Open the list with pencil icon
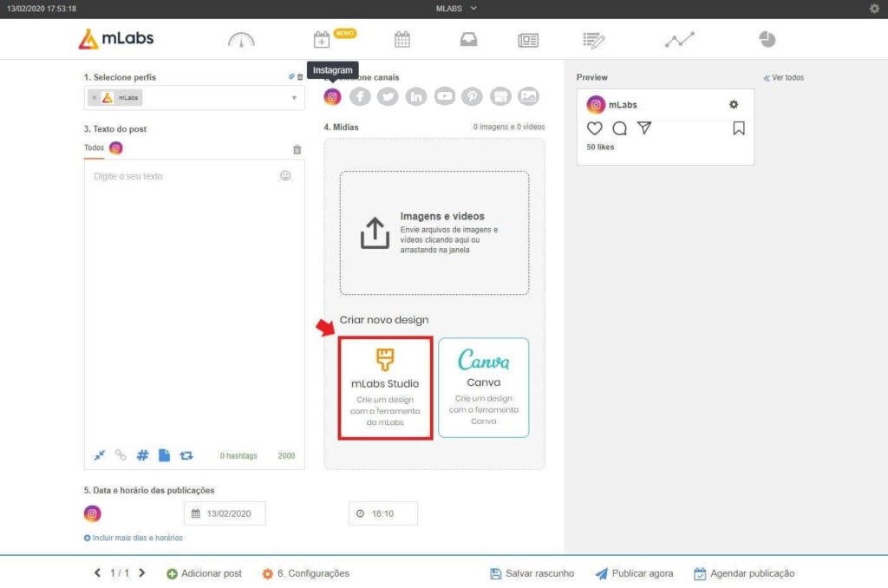This screenshot has width=888, height=588. click(593, 40)
